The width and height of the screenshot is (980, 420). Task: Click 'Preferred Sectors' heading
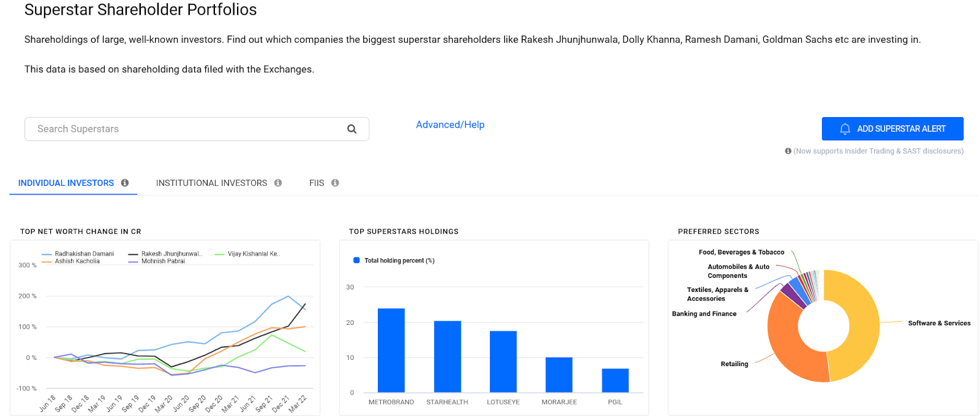click(718, 232)
